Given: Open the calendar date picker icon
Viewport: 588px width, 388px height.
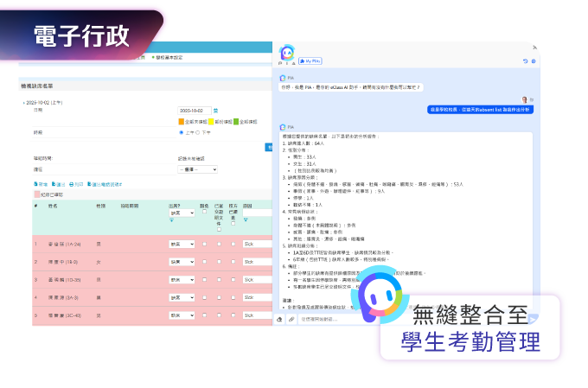Looking at the screenshot, I should [x=215, y=111].
